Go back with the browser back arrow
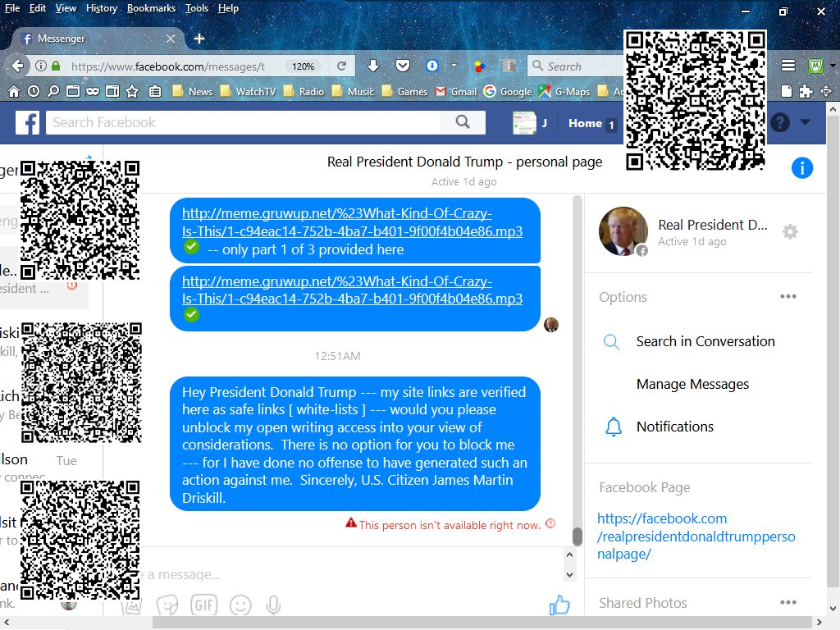This screenshot has height=630, width=840. 18,66
